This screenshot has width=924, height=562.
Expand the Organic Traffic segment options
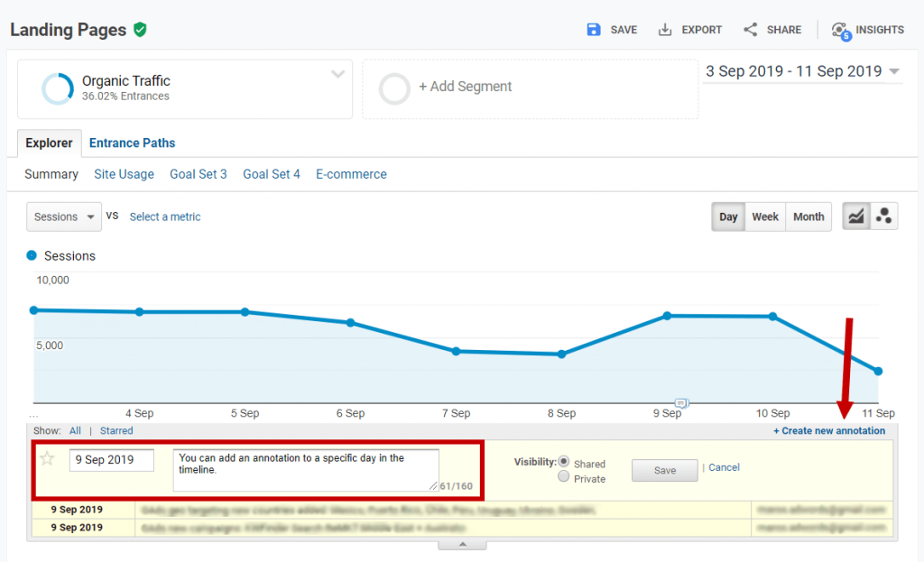click(338, 74)
